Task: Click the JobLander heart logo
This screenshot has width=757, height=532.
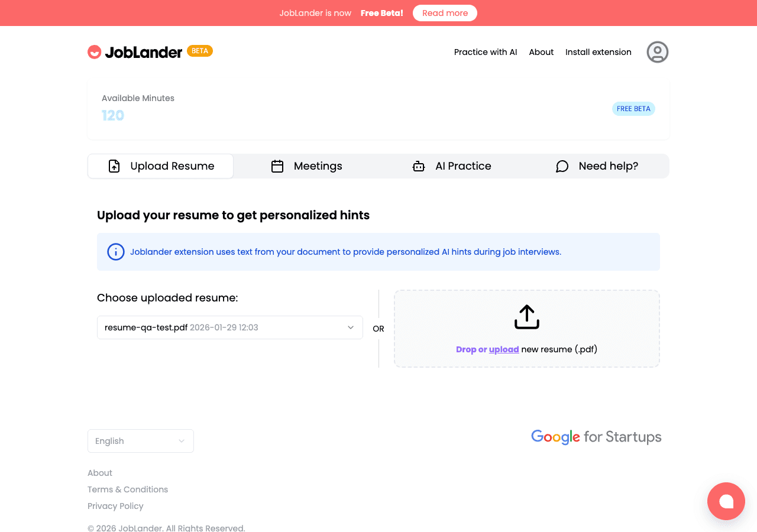Action: coord(95,51)
